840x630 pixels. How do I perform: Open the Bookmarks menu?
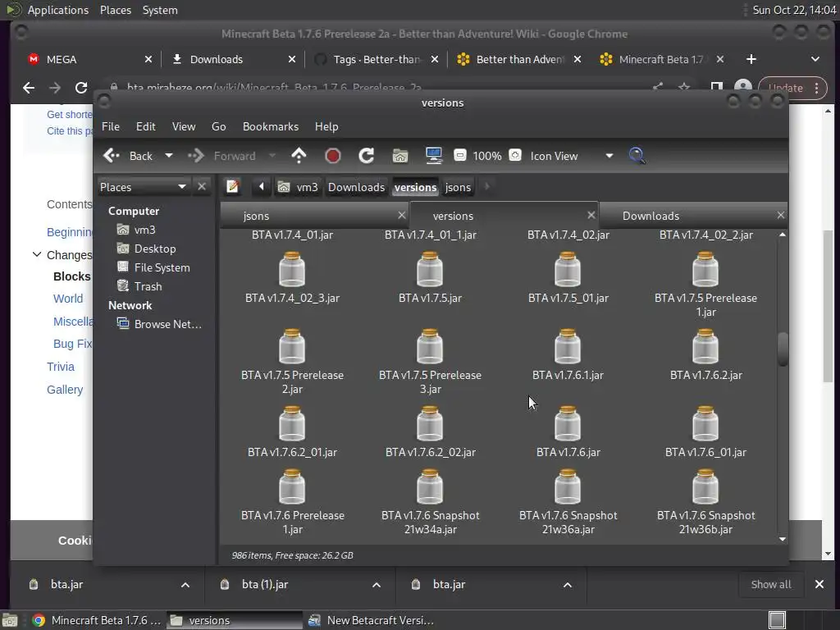pos(270,126)
